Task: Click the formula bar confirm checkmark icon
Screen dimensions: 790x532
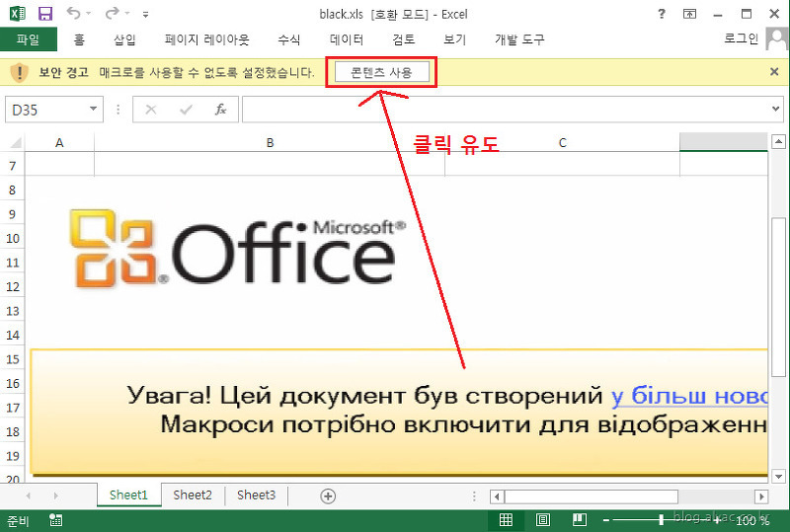Action: tap(186, 110)
